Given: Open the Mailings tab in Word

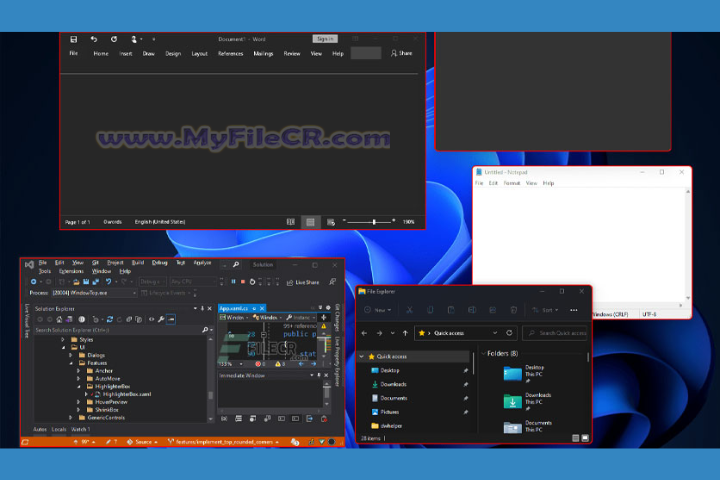Looking at the screenshot, I should coord(263,54).
